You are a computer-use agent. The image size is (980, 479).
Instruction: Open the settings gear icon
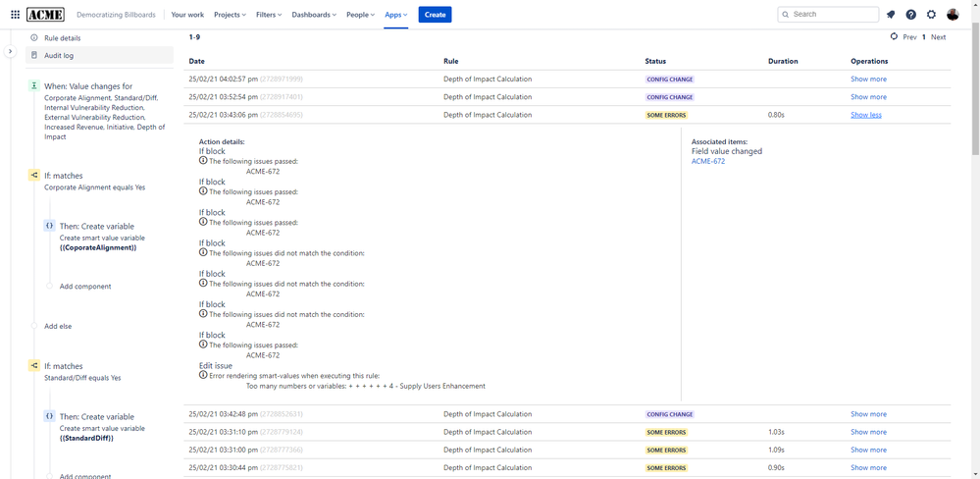coord(931,15)
